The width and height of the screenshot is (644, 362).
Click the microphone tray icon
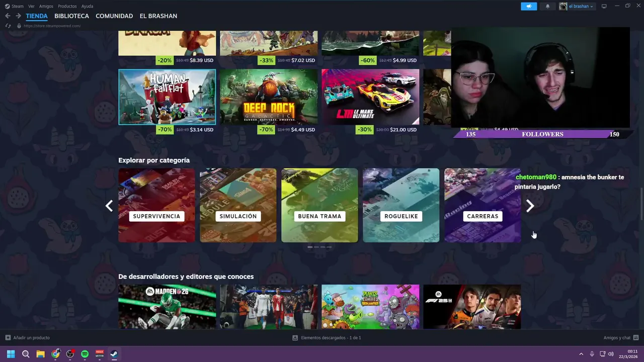[592, 354]
